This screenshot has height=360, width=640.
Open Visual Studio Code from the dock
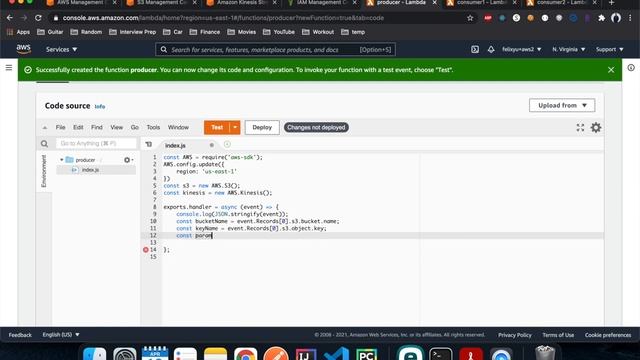pos(336,354)
